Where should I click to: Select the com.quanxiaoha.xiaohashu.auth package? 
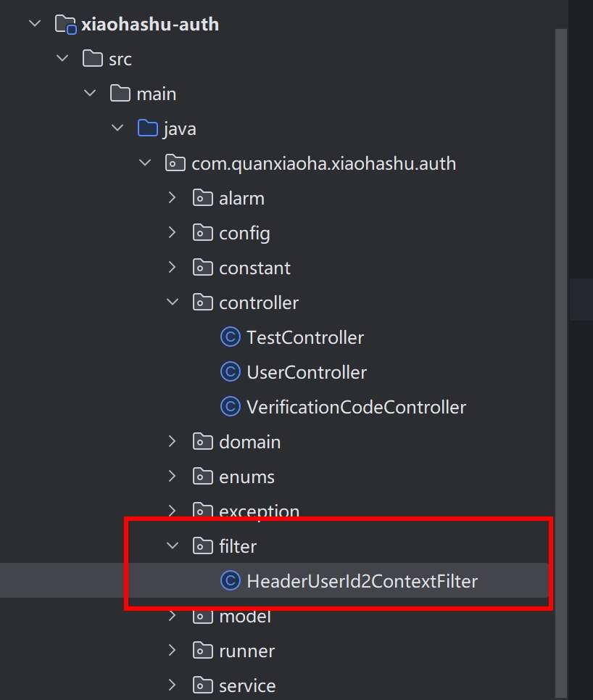[x=323, y=163]
